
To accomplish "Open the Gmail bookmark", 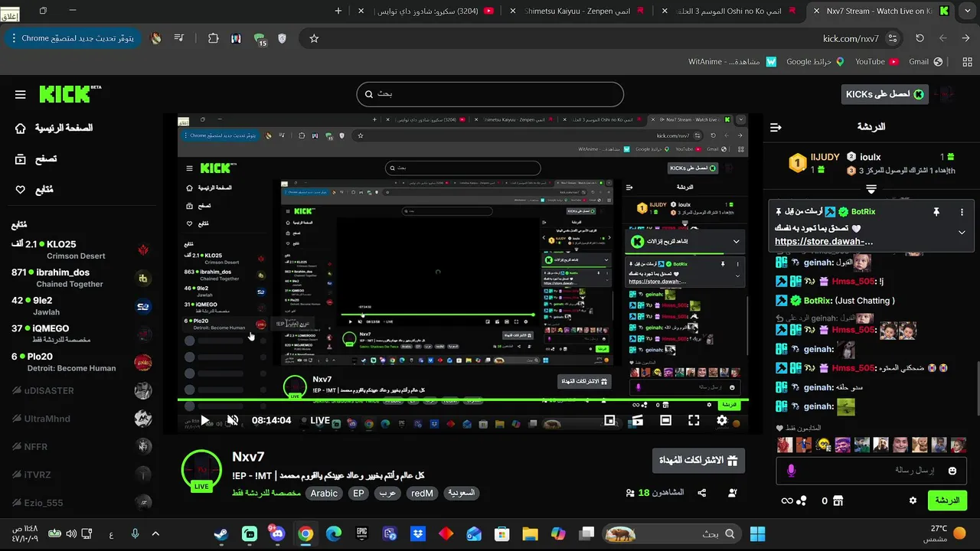I will coord(924,61).
